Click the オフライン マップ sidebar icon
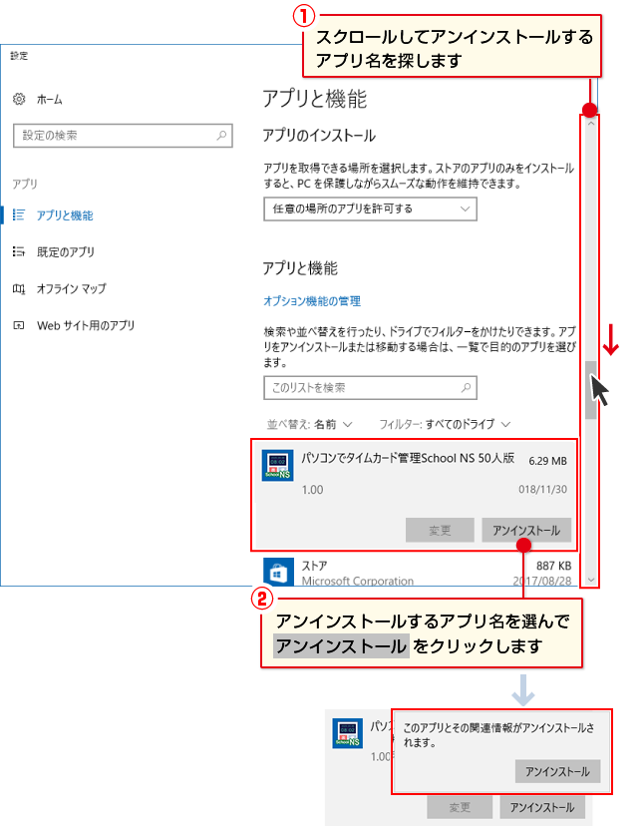The image size is (644, 828). tap(18, 288)
